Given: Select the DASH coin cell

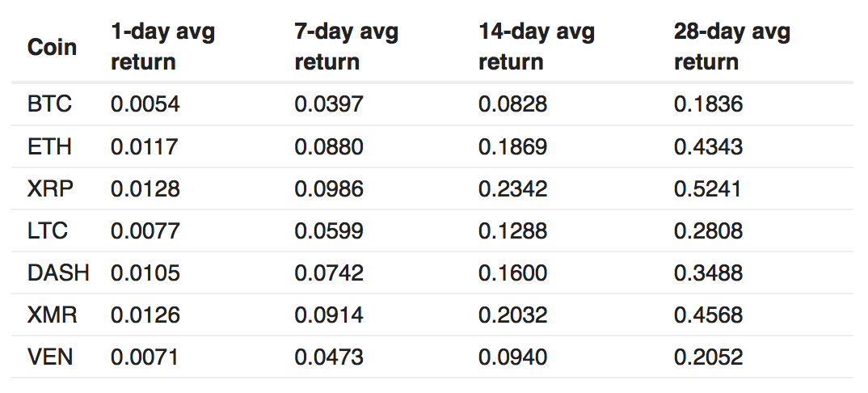Looking at the screenshot, I should 58,273.
